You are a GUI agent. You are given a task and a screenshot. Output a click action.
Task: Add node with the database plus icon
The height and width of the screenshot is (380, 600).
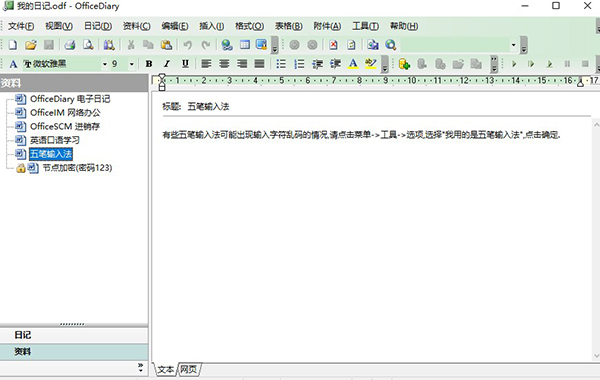404,64
